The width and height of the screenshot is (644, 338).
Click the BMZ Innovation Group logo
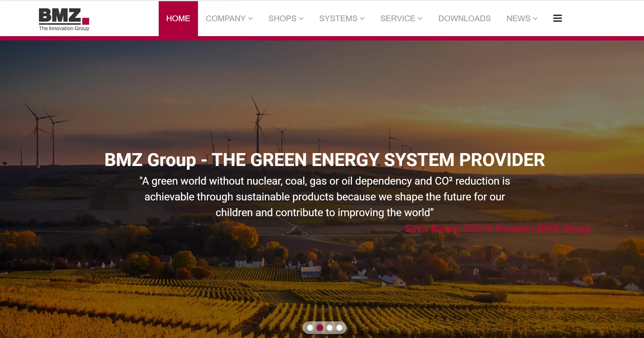coord(64,19)
